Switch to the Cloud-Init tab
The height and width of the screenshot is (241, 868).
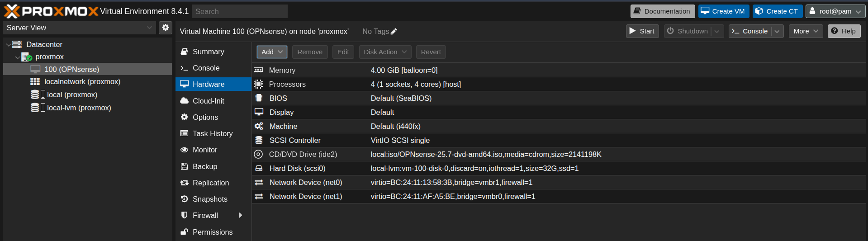208,101
